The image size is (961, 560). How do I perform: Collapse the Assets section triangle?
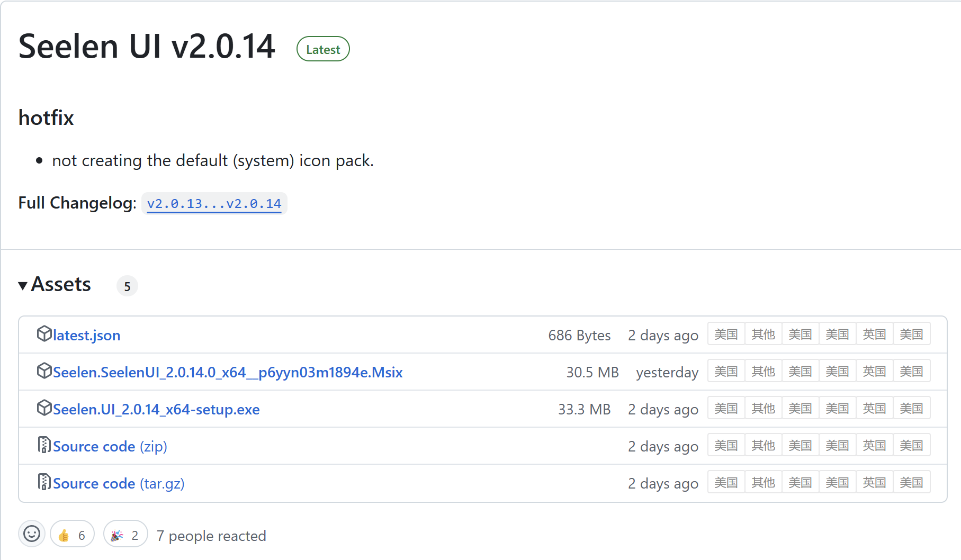coord(23,286)
